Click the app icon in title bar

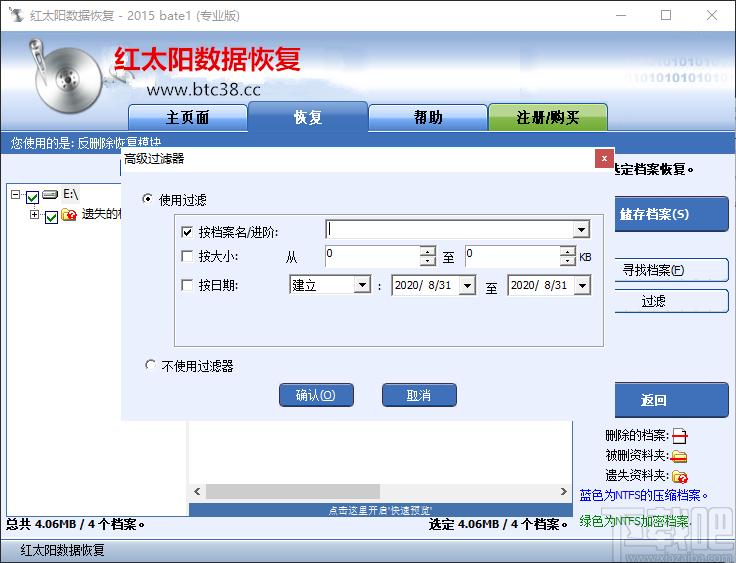[x=16, y=15]
